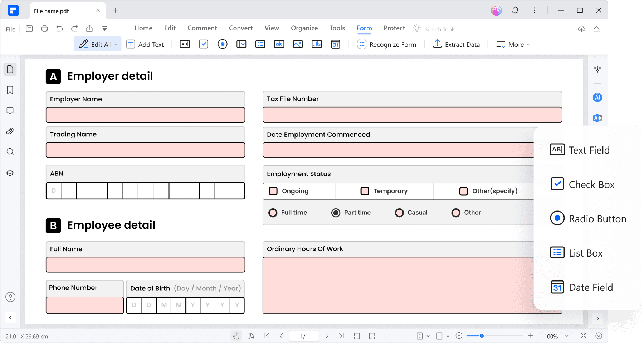Select the Check Box tool in the toolbar

click(204, 44)
